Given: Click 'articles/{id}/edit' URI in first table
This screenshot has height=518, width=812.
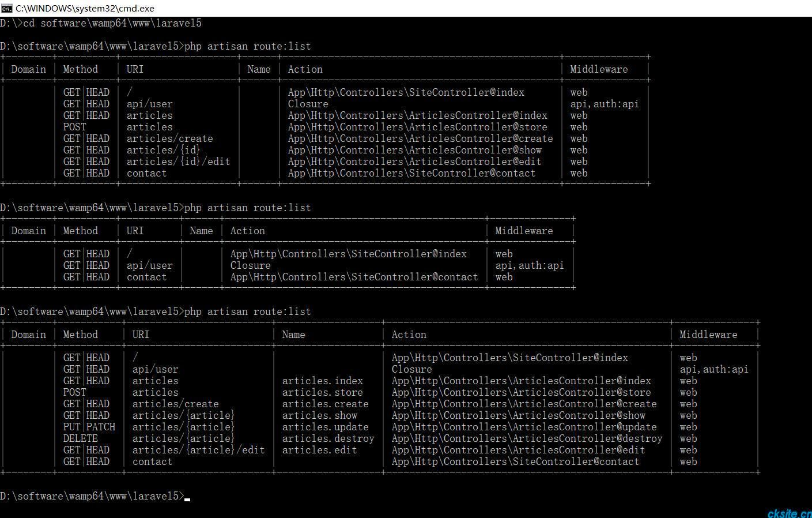Looking at the screenshot, I should pos(178,162).
